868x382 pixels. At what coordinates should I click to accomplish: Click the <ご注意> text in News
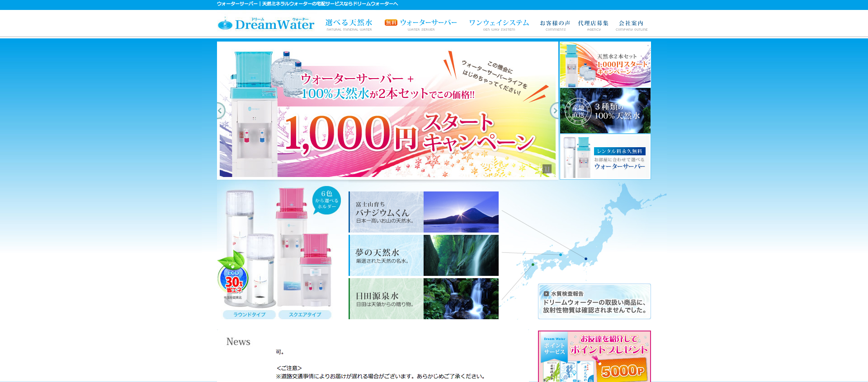coord(289,368)
